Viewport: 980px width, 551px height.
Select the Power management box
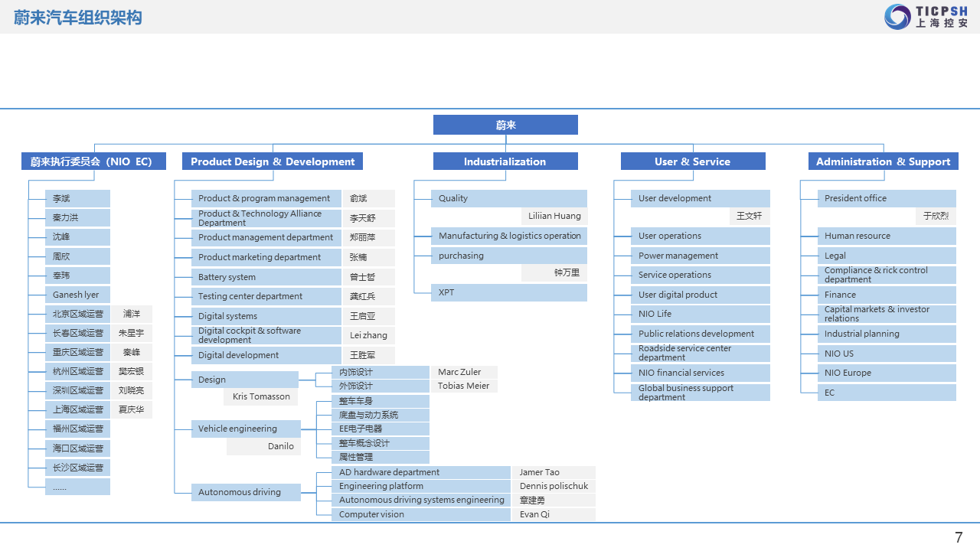tap(699, 256)
